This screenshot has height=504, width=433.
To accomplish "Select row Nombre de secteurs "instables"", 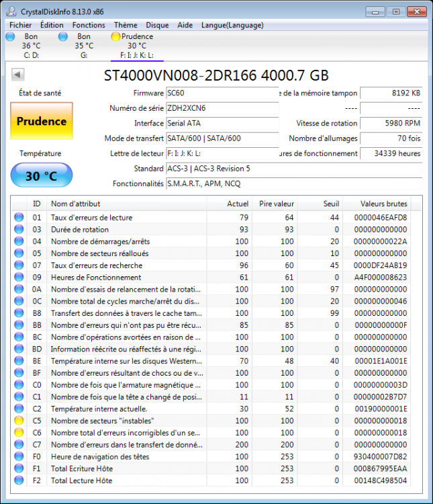I will coord(211,421).
